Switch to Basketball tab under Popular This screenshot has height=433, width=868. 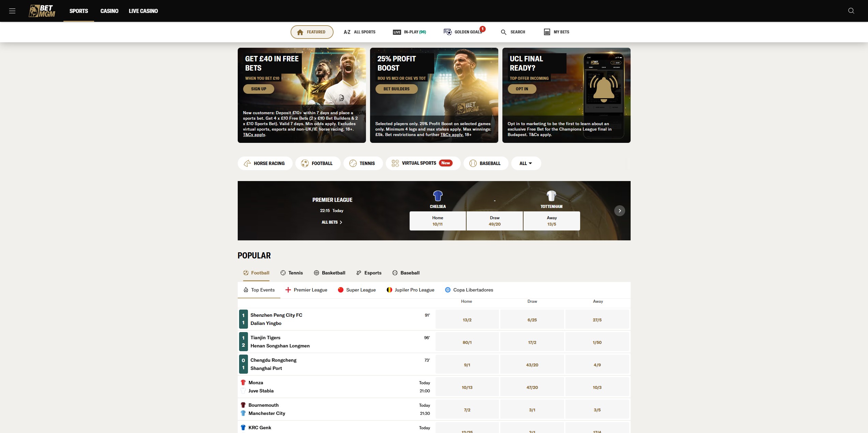[329, 273]
